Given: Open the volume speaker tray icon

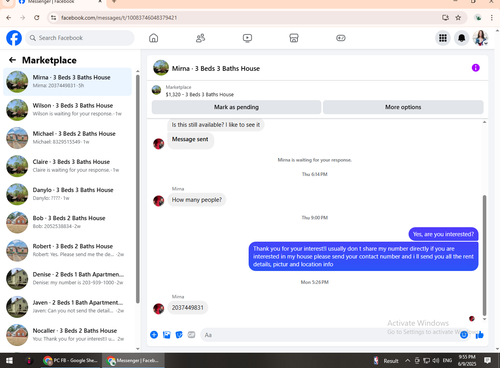Looking at the screenshot, I should (436, 360).
